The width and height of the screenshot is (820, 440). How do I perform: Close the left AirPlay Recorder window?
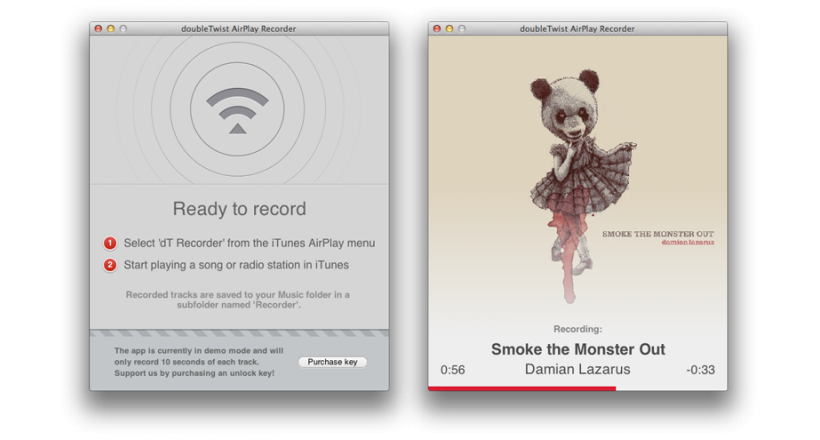click(98, 29)
